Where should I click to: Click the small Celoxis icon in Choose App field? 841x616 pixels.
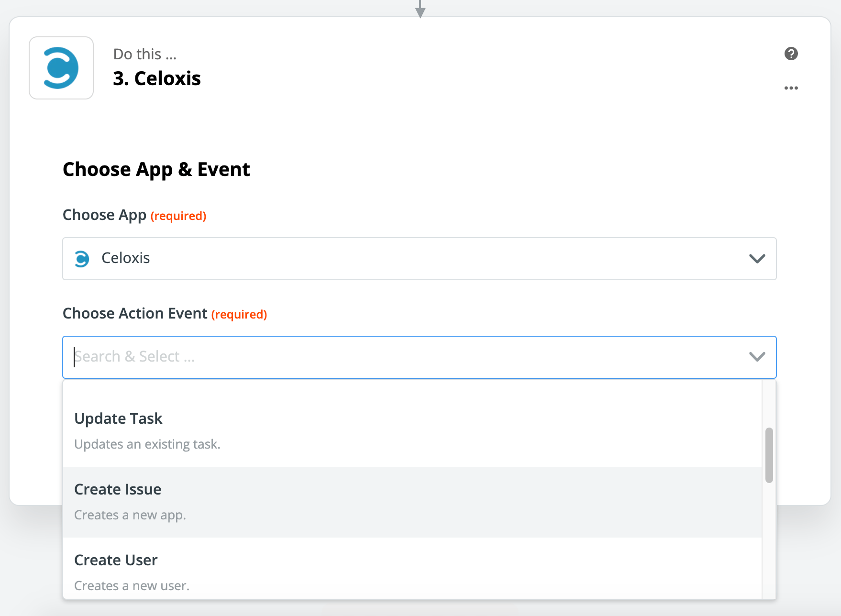[82, 259]
